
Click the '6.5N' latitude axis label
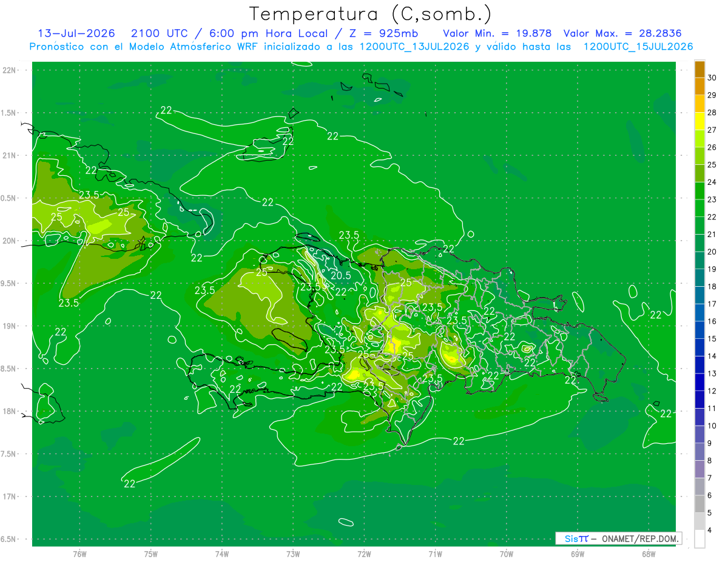tap(9, 540)
